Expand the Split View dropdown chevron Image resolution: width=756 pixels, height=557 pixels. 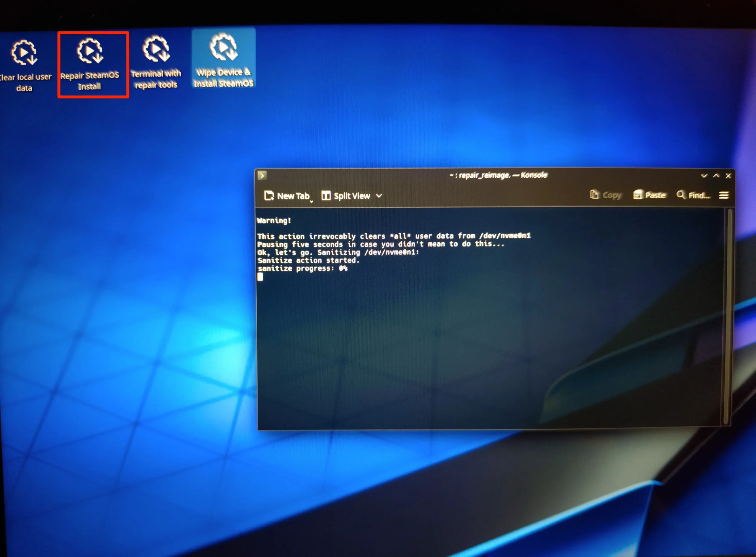pyautogui.click(x=379, y=196)
